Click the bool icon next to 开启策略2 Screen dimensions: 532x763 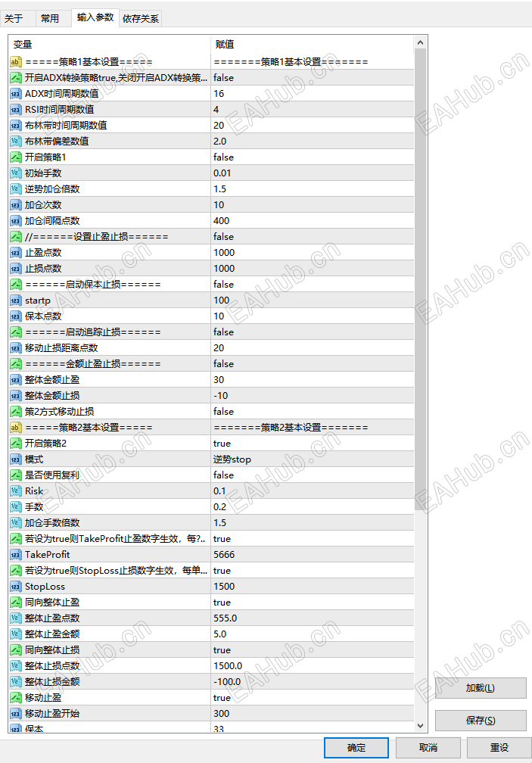(x=16, y=444)
